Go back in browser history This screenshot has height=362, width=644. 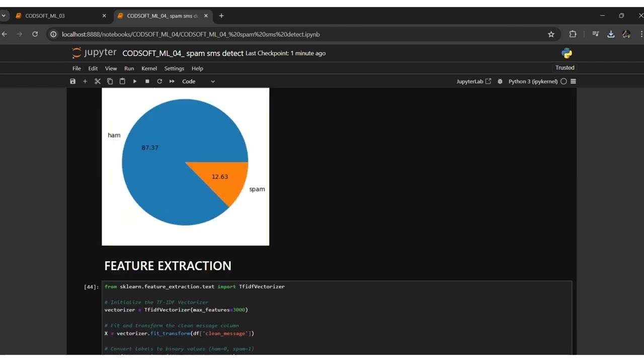(5, 34)
